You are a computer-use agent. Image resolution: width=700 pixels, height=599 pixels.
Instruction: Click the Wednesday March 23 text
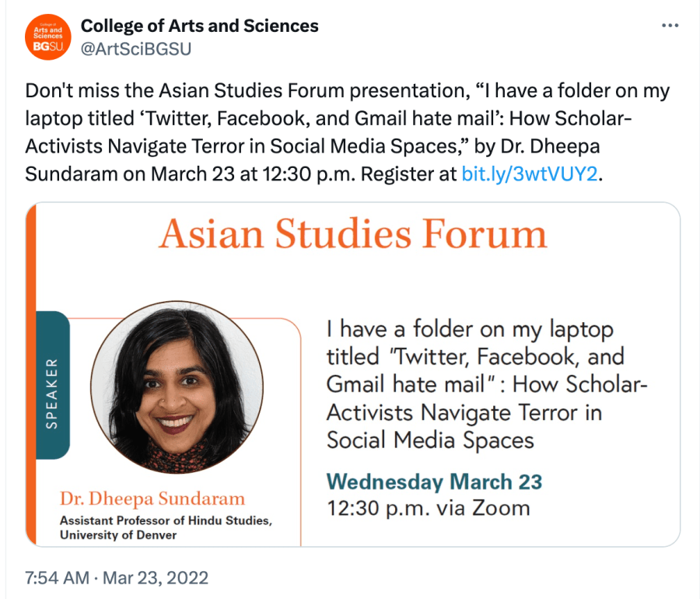click(434, 481)
